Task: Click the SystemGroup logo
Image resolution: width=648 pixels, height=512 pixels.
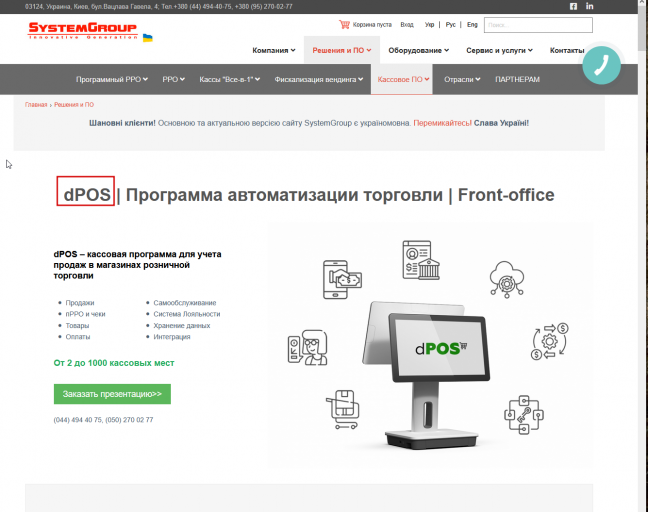Action: click(x=83, y=31)
